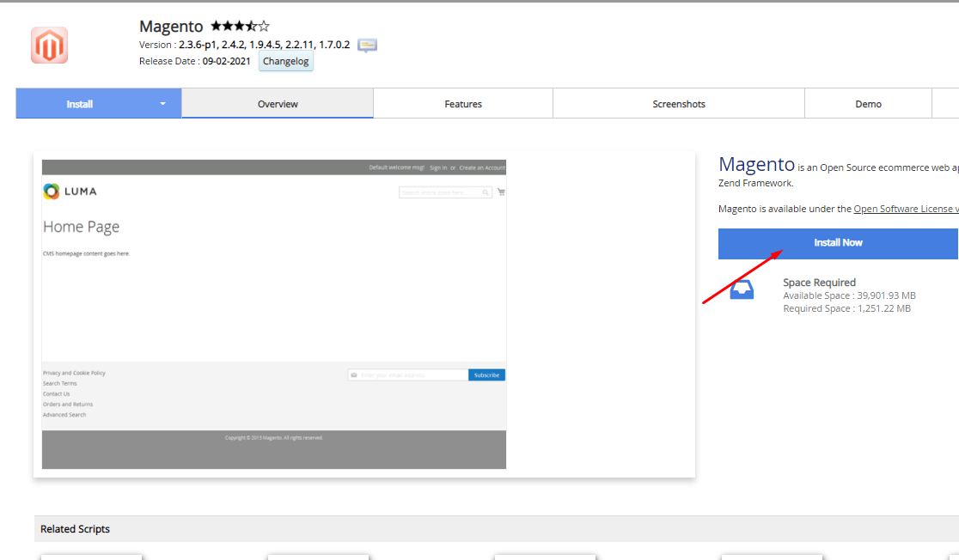Expand the Install tab dropdown arrow
The width and height of the screenshot is (959, 560).
coord(162,104)
